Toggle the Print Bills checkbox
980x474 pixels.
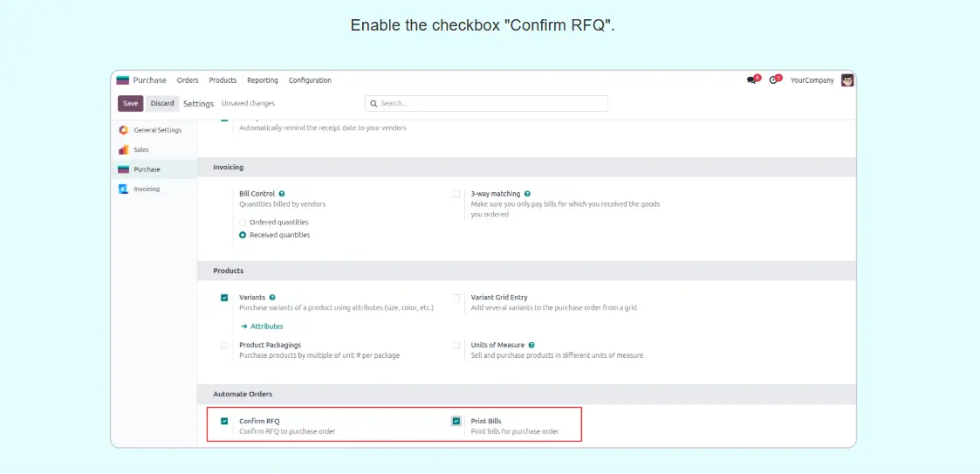pyautogui.click(x=456, y=422)
